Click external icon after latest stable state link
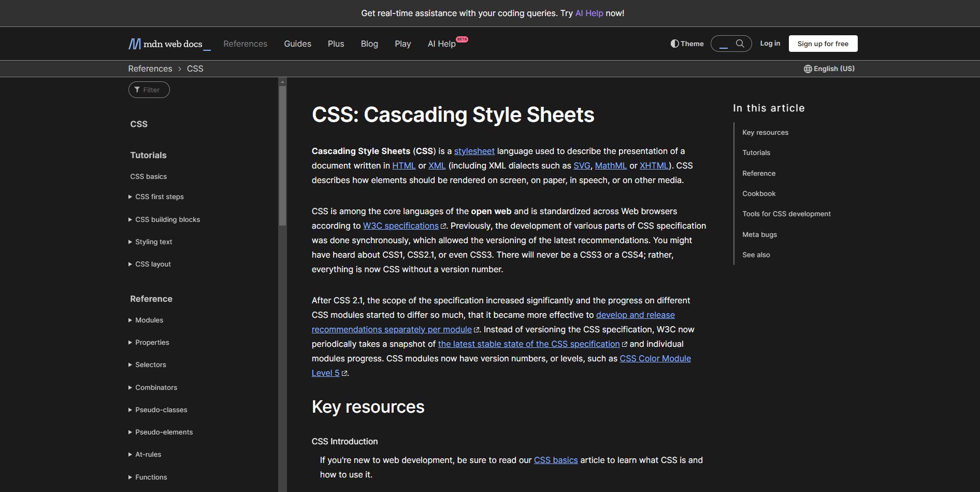980x492 pixels. coord(624,344)
